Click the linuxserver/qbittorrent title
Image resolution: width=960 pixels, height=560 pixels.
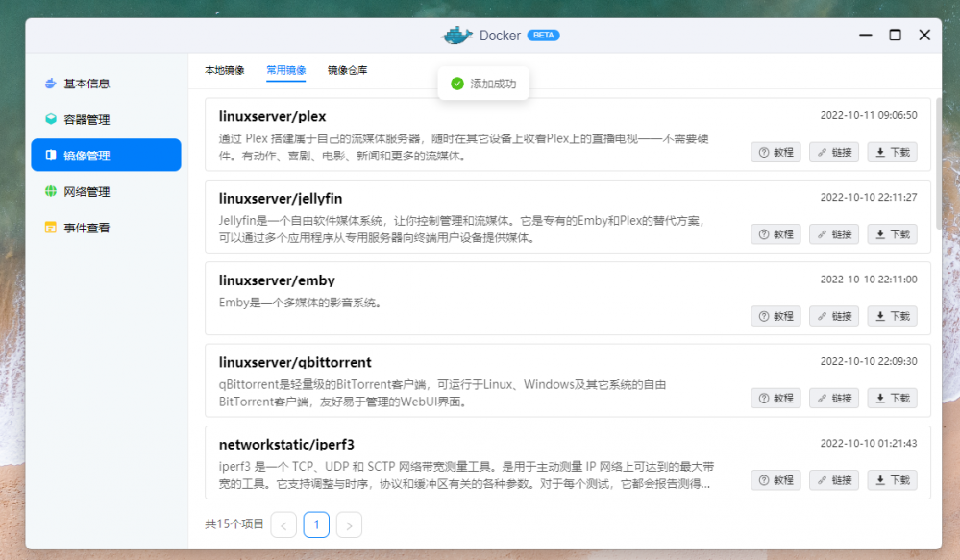coord(295,362)
